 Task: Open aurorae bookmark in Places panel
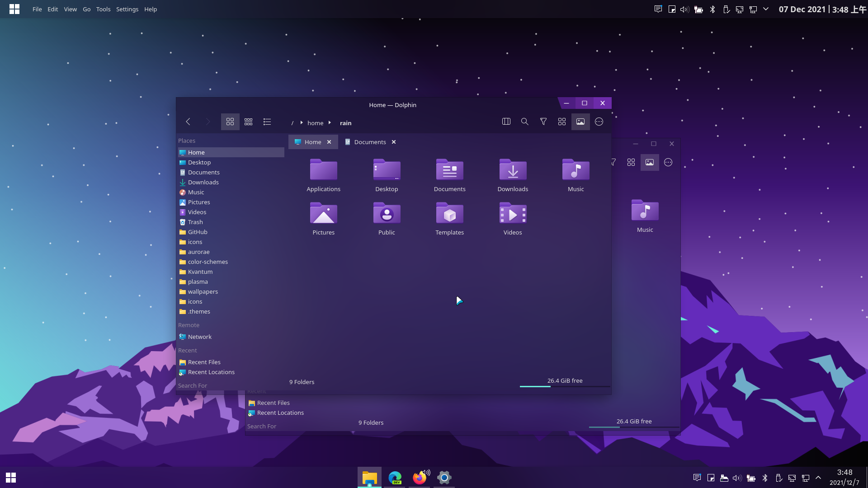pyautogui.click(x=231, y=252)
